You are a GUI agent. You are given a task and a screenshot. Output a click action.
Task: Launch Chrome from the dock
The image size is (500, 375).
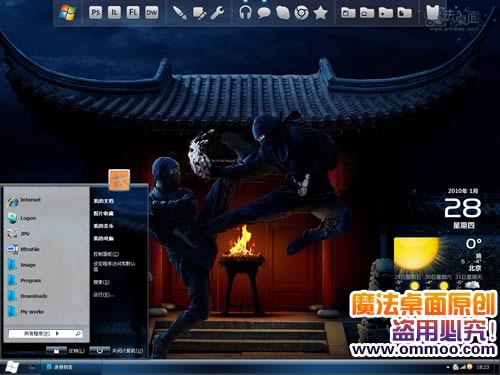301,13
